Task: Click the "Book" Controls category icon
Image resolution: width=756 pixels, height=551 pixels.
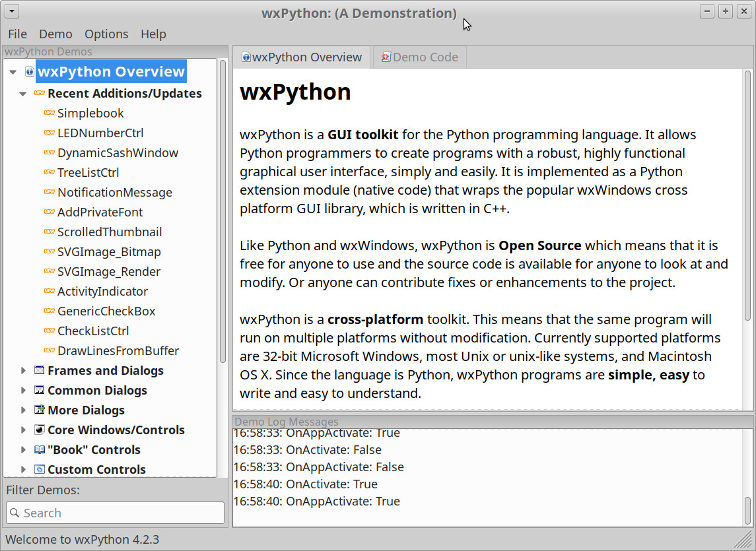Action: [x=39, y=450]
